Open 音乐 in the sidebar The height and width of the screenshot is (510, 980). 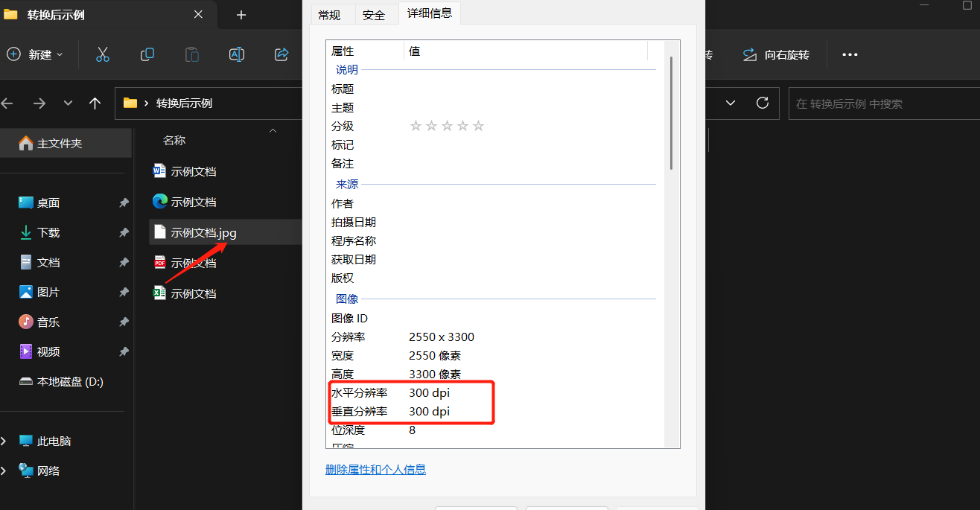pyautogui.click(x=48, y=322)
